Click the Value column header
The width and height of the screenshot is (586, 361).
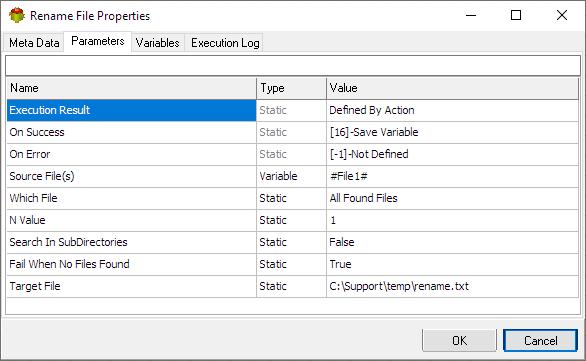click(x=452, y=88)
